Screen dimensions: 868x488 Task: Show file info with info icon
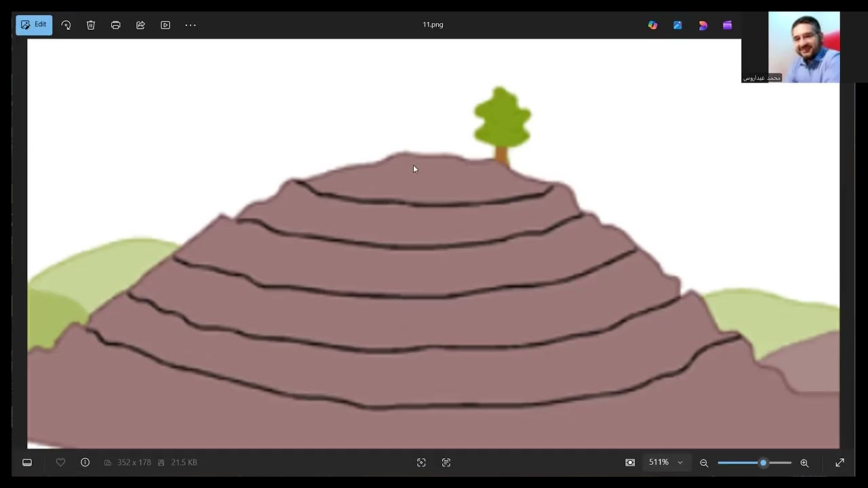coord(85,462)
